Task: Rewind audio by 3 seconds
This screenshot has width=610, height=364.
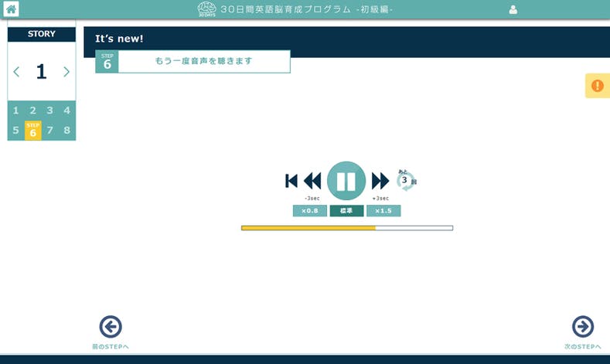Action: [x=312, y=181]
